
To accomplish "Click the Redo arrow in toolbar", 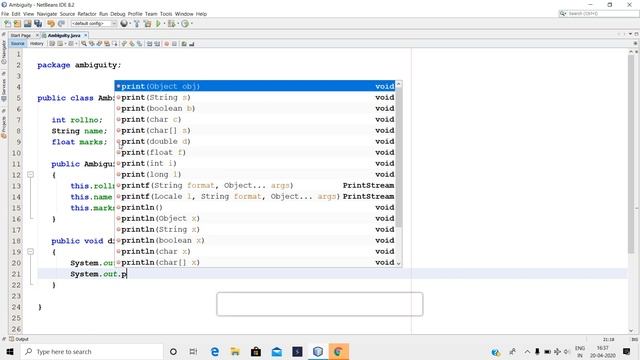I will point(61,24).
